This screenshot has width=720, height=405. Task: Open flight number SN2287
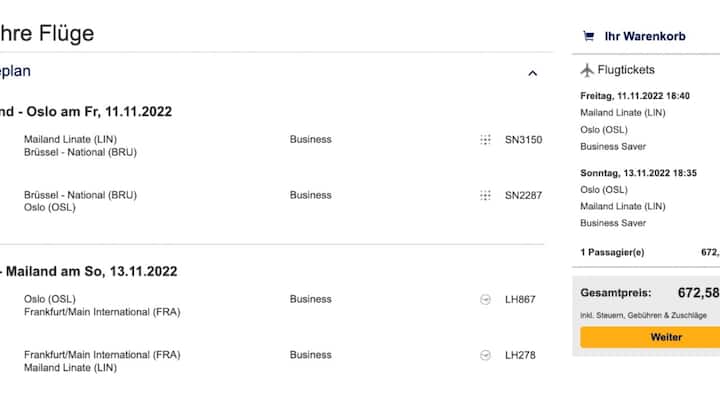coord(523,196)
